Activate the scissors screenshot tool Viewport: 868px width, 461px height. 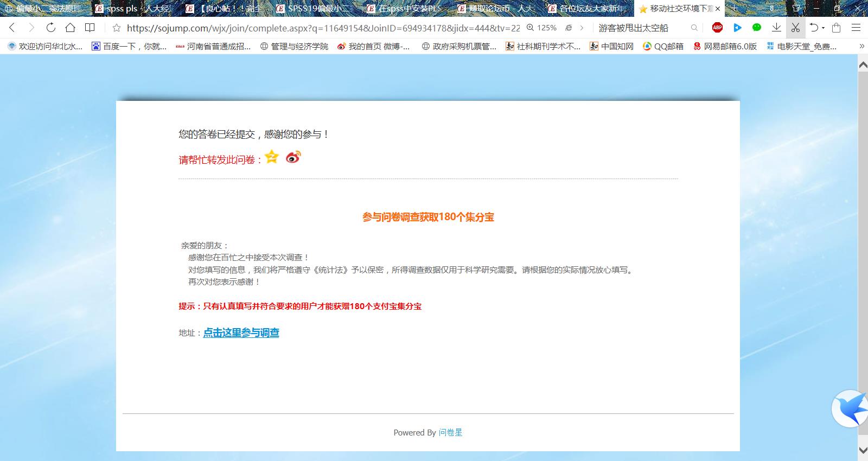[x=795, y=28]
